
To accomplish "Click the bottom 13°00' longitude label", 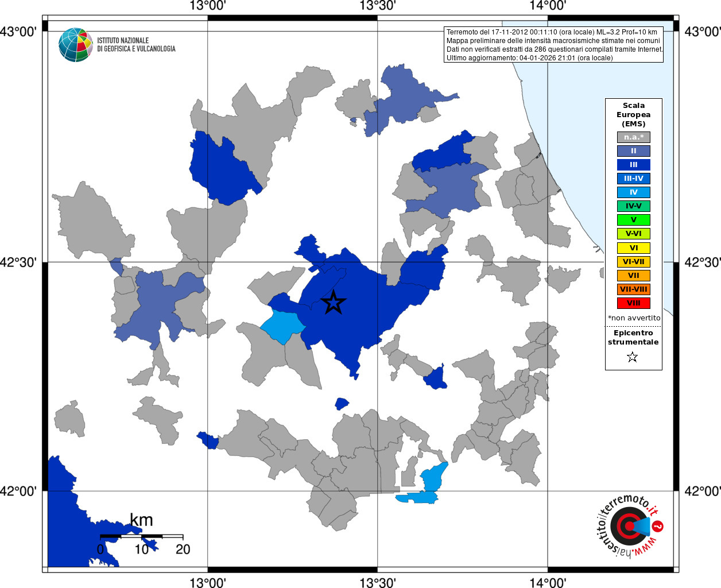I will 208,582.
